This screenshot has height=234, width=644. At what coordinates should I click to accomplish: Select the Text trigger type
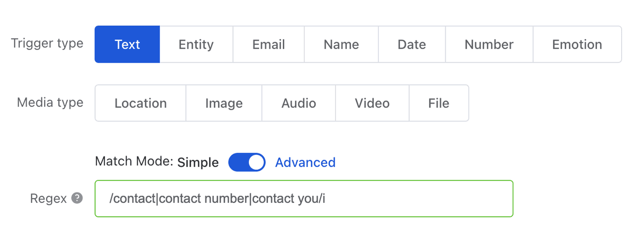(127, 44)
